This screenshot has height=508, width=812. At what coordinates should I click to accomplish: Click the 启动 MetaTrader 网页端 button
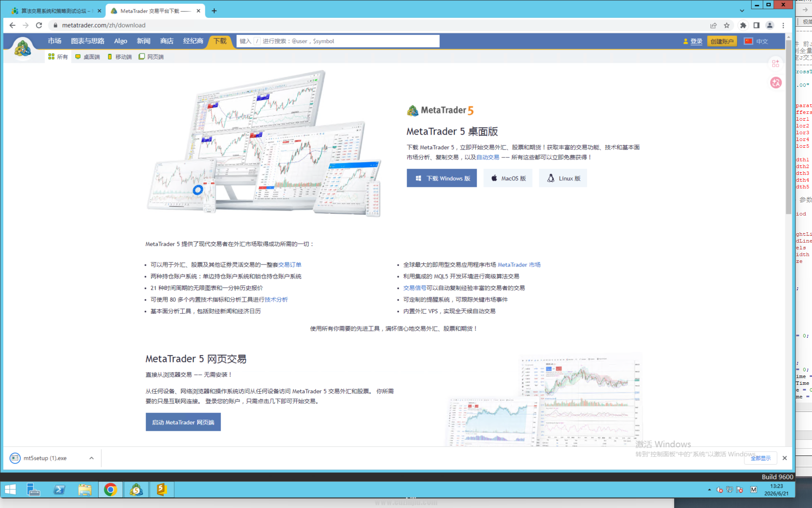tap(183, 422)
